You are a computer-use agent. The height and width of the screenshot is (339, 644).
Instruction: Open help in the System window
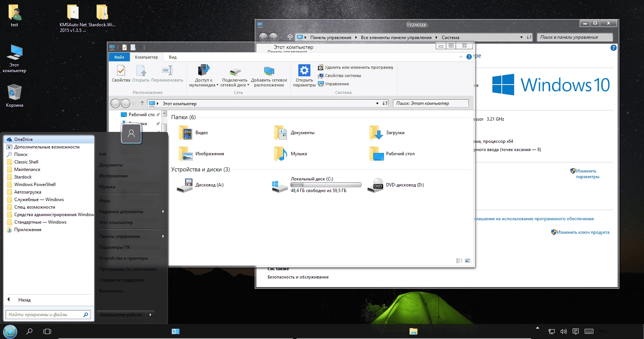click(x=613, y=48)
